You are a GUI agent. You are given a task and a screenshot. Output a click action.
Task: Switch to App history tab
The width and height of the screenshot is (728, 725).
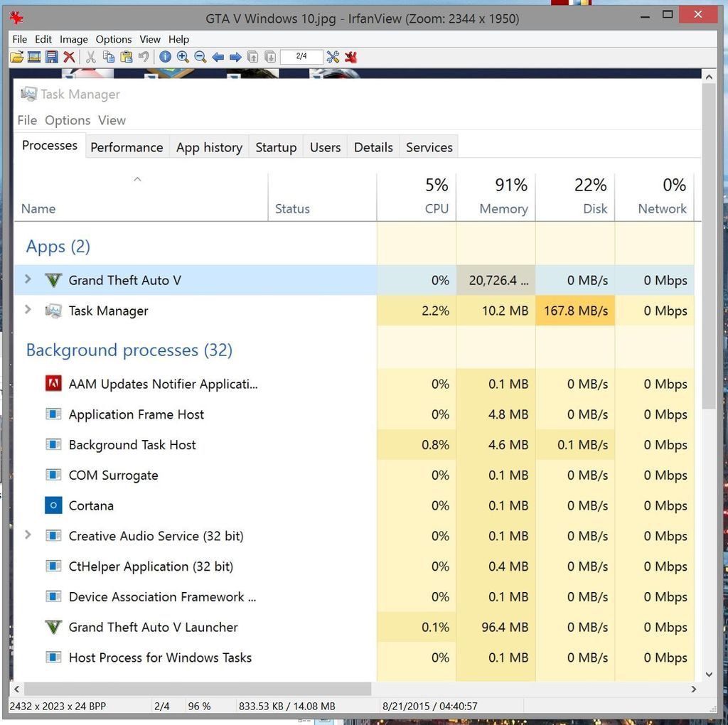tap(210, 147)
